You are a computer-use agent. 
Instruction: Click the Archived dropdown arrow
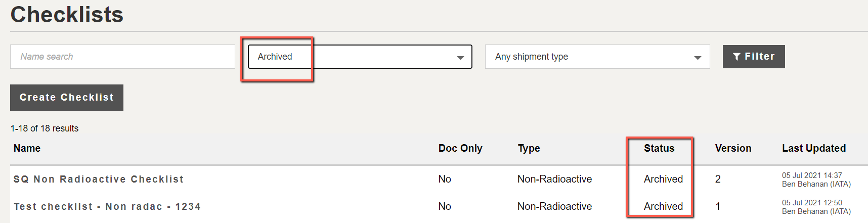coord(460,58)
